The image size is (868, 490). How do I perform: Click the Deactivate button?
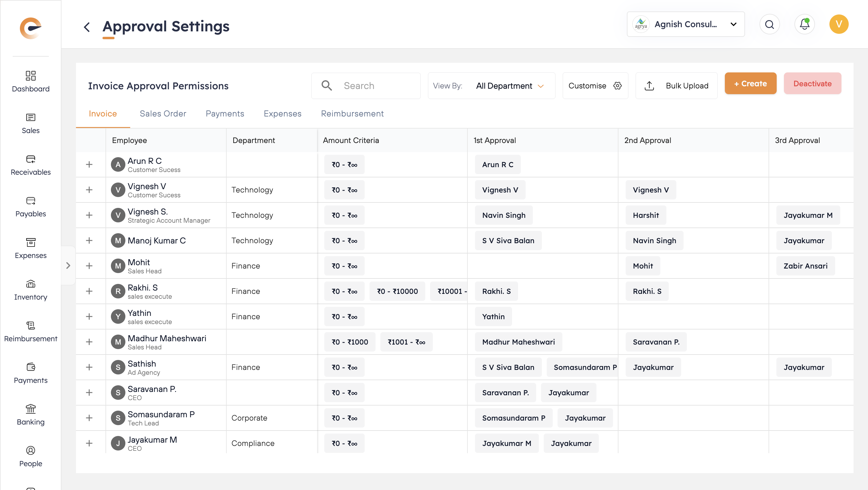(x=812, y=84)
